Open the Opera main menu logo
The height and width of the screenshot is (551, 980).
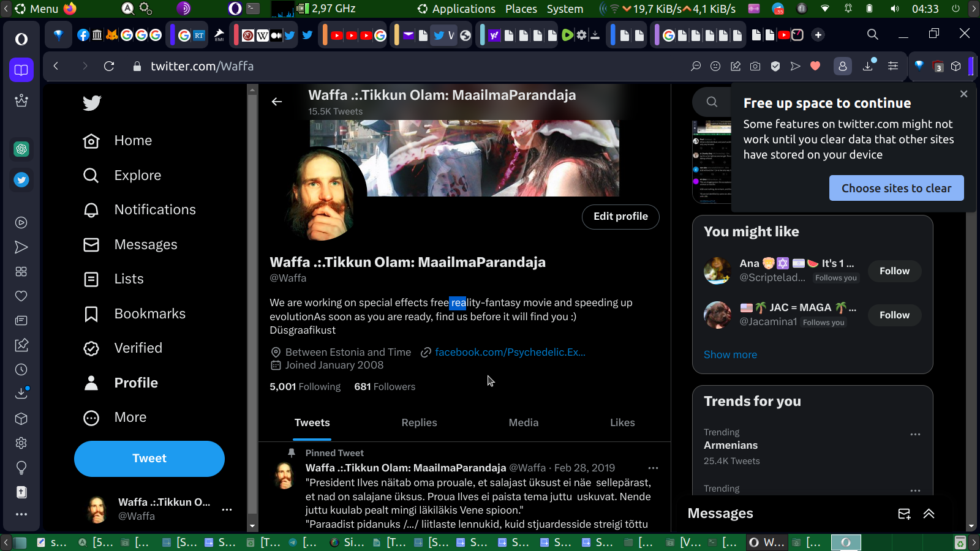[x=21, y=39]
